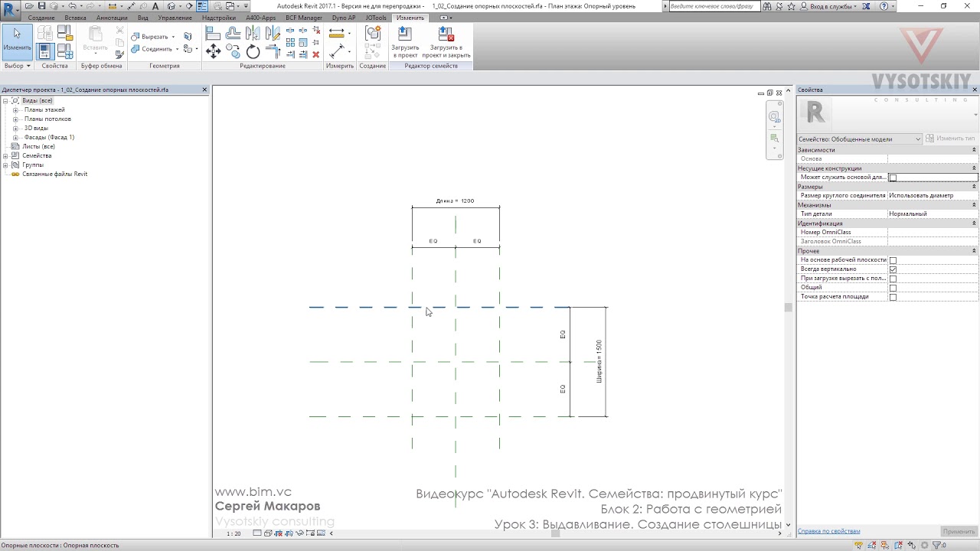Toggle 'Точка расчета площади' checkbox

click(x=893, y=297)
